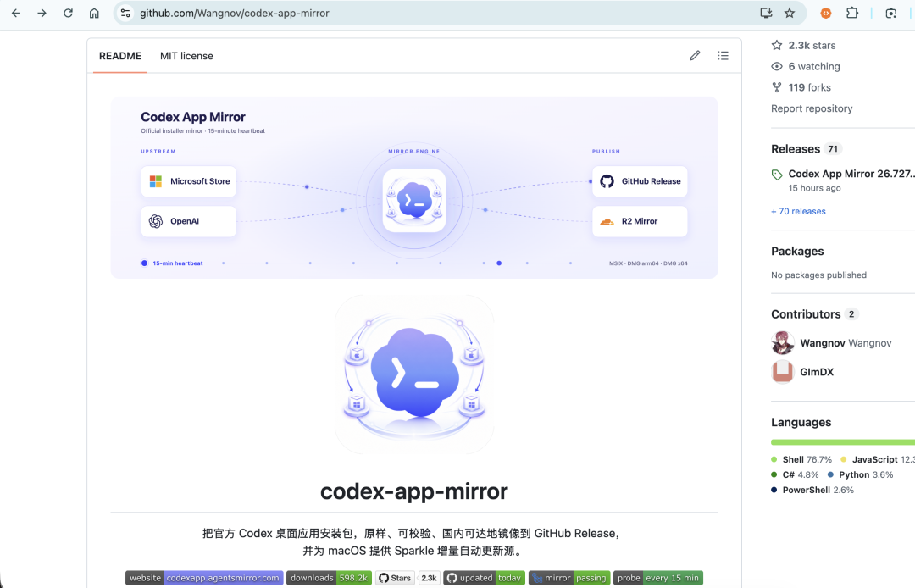Install app icon in address bar
Image resolution: width=915 pixels, height=588 pixels.
tap(766, 13)
